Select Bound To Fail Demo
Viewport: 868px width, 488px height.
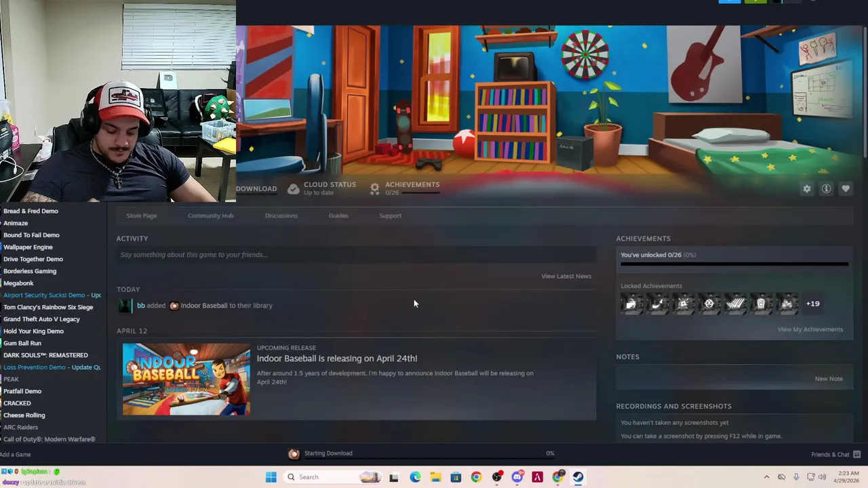31,235
